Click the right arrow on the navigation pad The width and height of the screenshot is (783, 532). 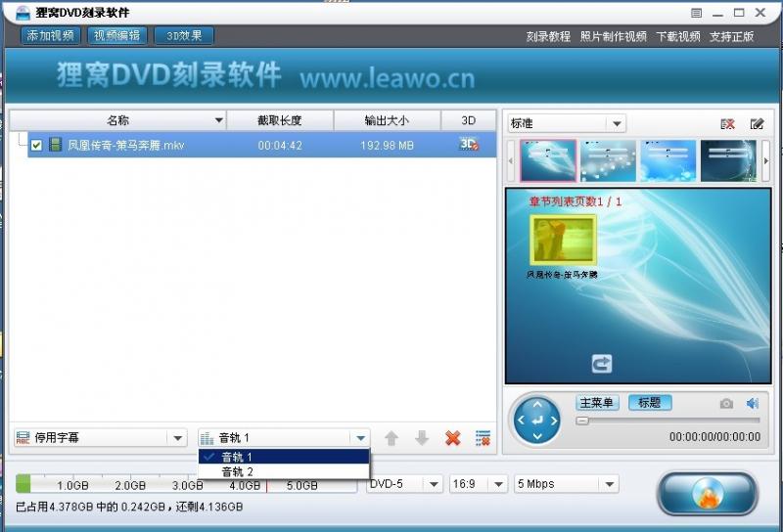(554, 421)
